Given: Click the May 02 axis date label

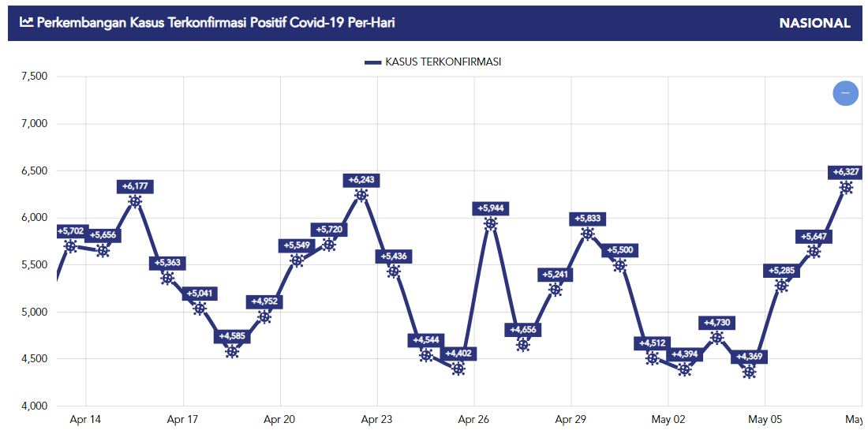Looking at the screenshot, I should pyautogui.click(x=668, y=420).
